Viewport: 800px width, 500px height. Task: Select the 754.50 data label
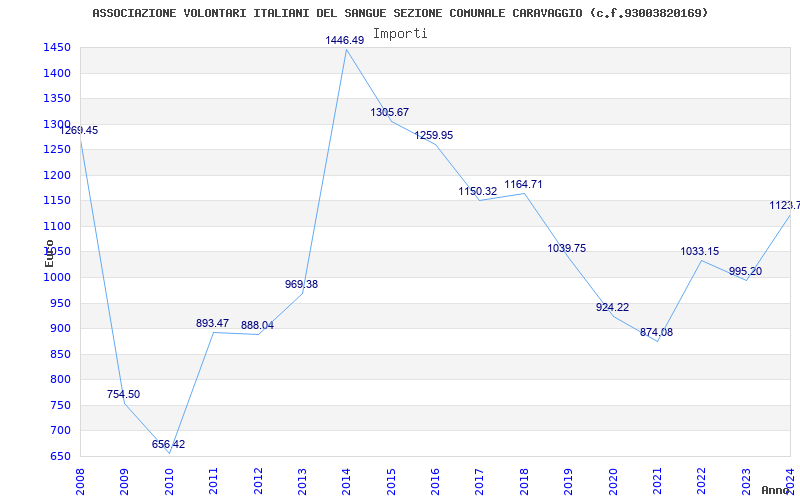click(123, 394)
